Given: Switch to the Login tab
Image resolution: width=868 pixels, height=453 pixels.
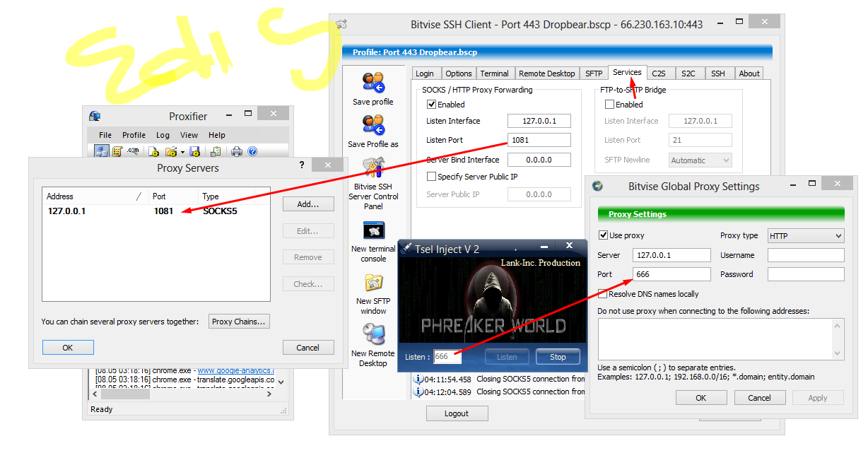Looking at the screenshot, I should 425,73.
